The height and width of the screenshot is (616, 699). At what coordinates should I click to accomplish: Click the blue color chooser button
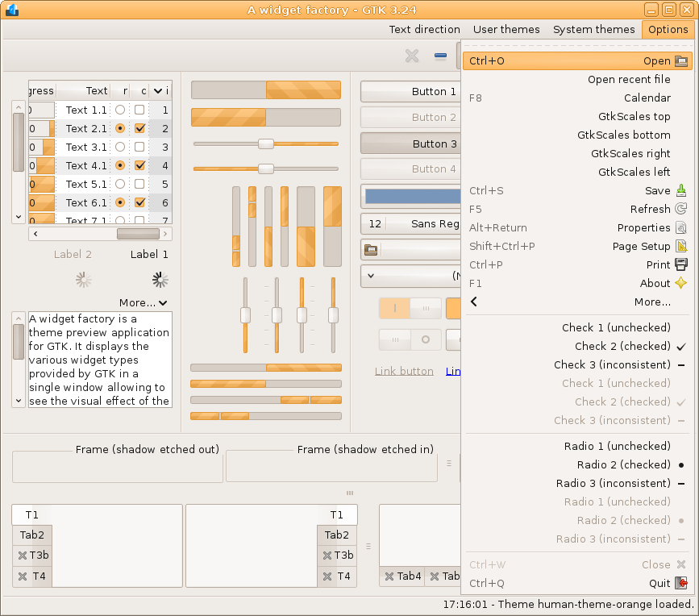point(410,196)
